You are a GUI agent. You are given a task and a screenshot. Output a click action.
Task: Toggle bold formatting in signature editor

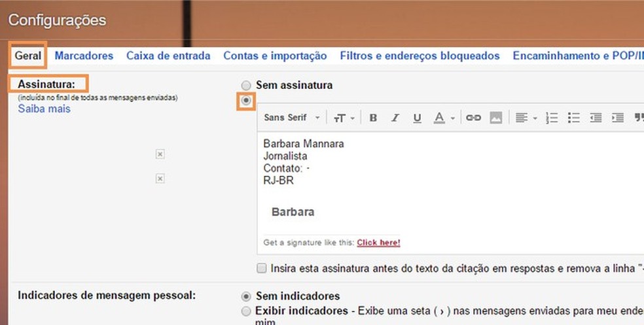click(373, 118)
